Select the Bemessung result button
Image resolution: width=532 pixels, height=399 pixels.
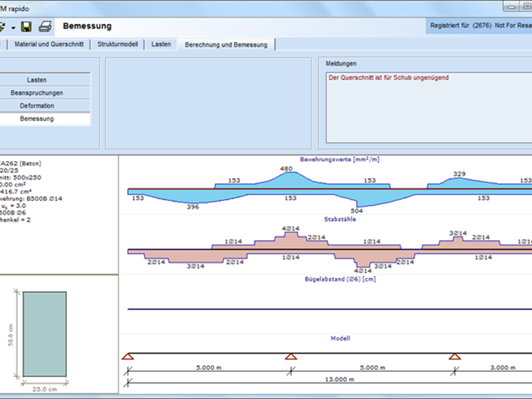pos(45,119)
